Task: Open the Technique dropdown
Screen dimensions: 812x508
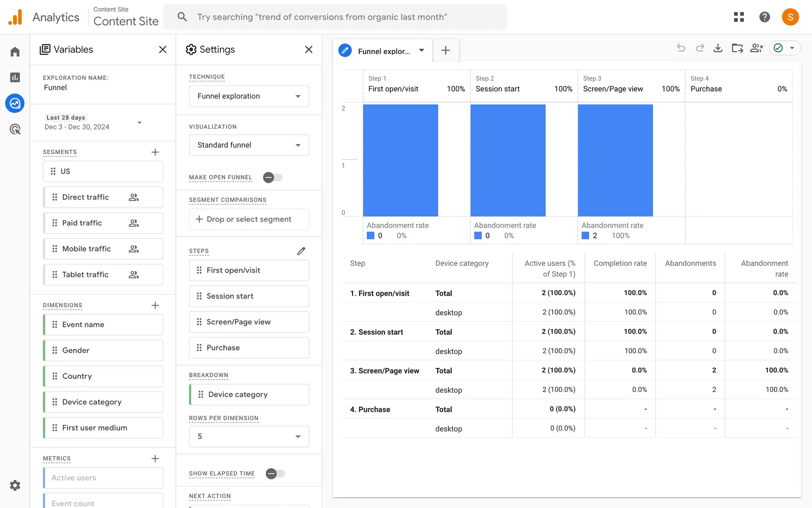Action: pos(249,96)
